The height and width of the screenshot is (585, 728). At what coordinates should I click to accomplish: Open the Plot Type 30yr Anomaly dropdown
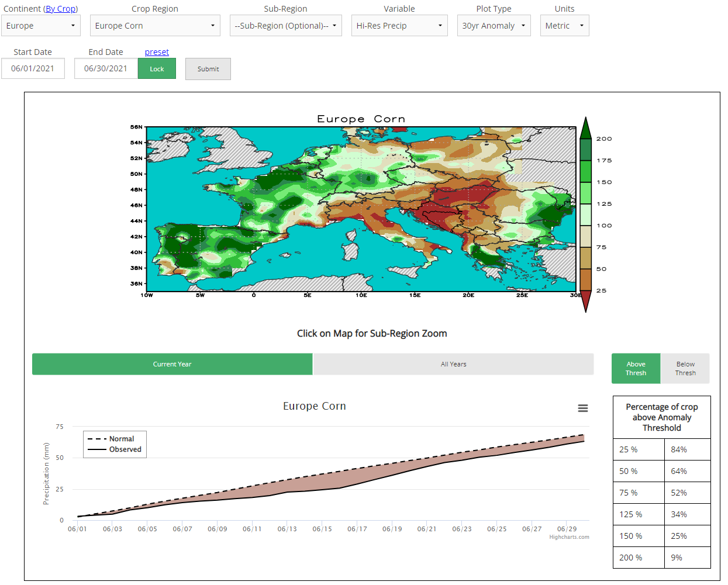[x=494, y=26]
